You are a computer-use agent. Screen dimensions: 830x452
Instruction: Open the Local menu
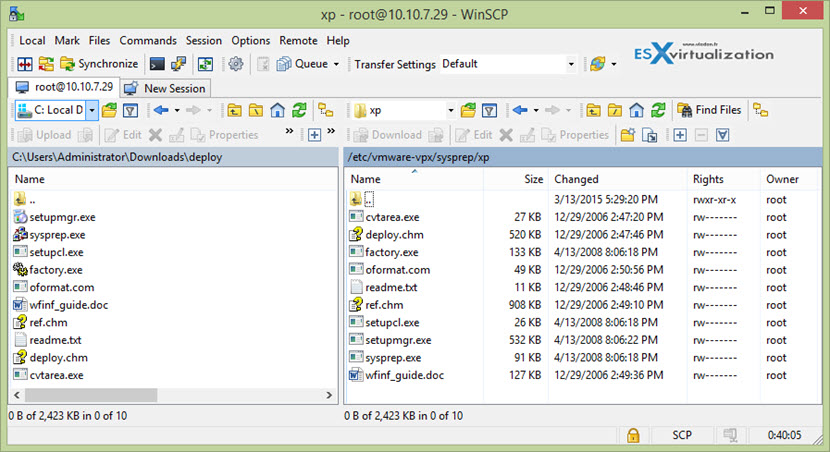[x=32, y=41]
